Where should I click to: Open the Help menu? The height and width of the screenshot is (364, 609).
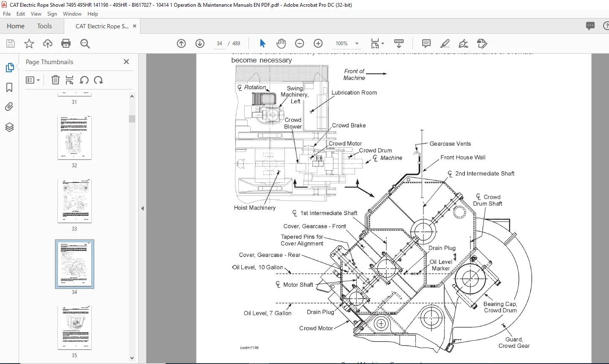pos(93,14)
